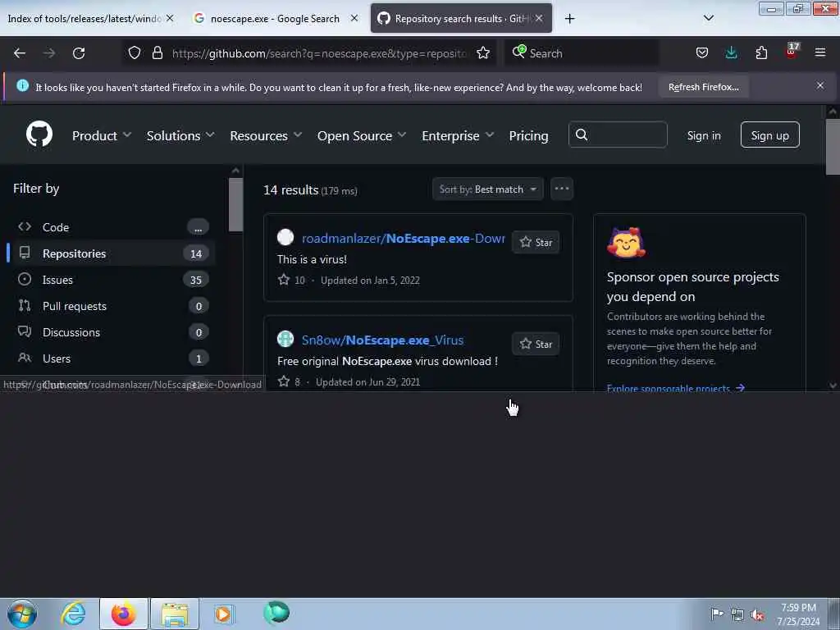Close the Index of tools/releases tab
The height and width of the screenshot is (630, 840).
(x=170, y=18)
